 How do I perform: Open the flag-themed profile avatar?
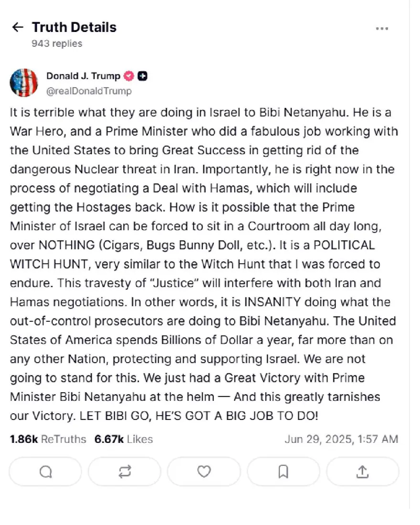pos(24,83)
